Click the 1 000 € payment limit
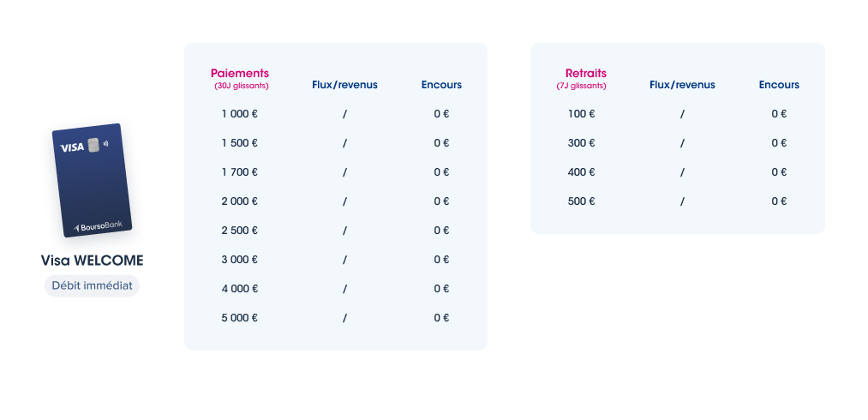Screen dimensions: 868x420 (240, 114)
